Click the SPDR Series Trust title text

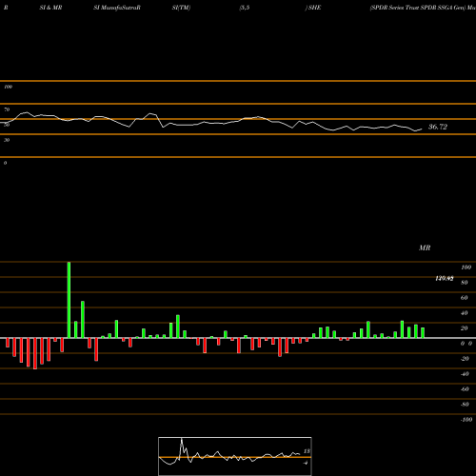point(423,8)
